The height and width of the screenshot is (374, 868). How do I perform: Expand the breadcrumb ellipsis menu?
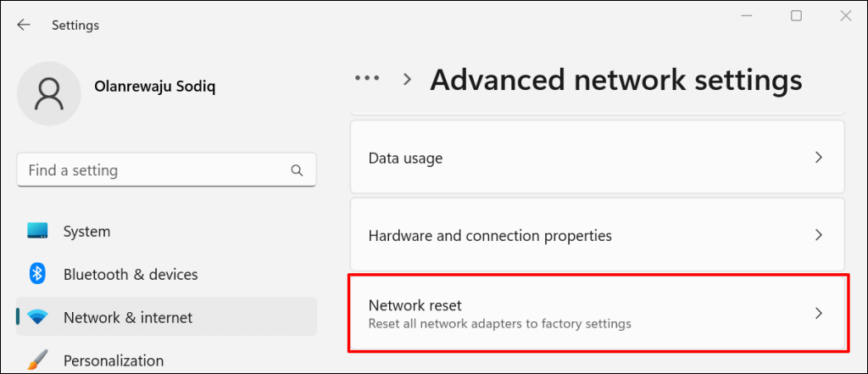367,79
